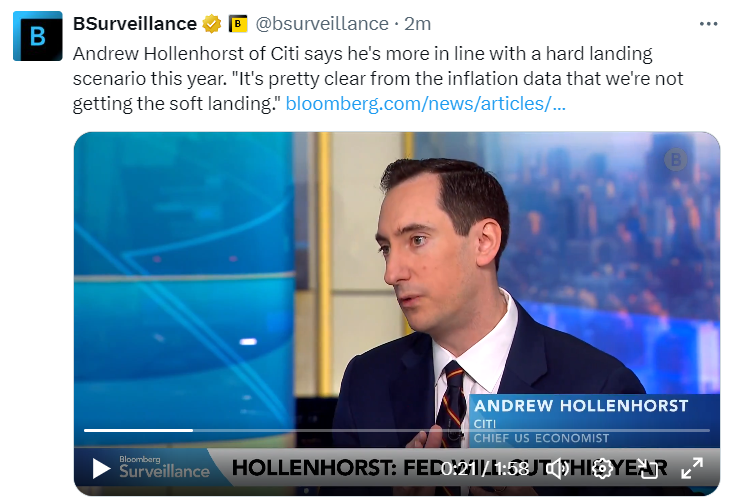Enable picture-in-picture mode
Viewport: 732px width, 500px height.
(647, 468)
